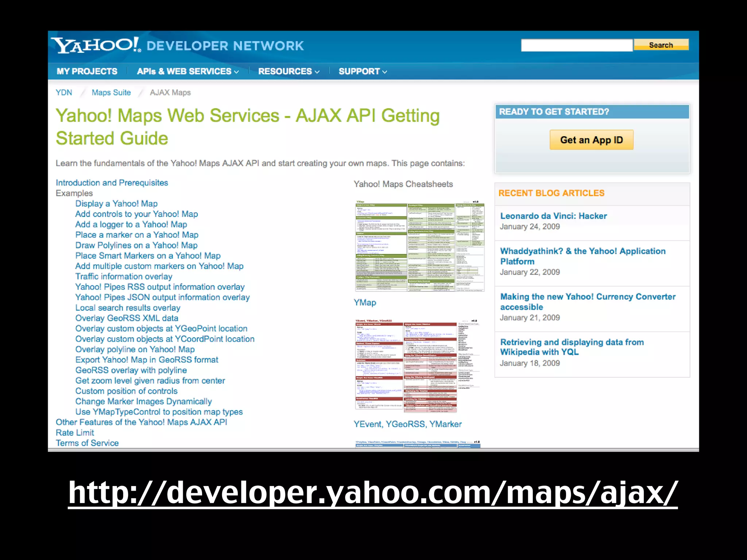
Task: Open Traffic information overlay example
Action: (124, 276)
